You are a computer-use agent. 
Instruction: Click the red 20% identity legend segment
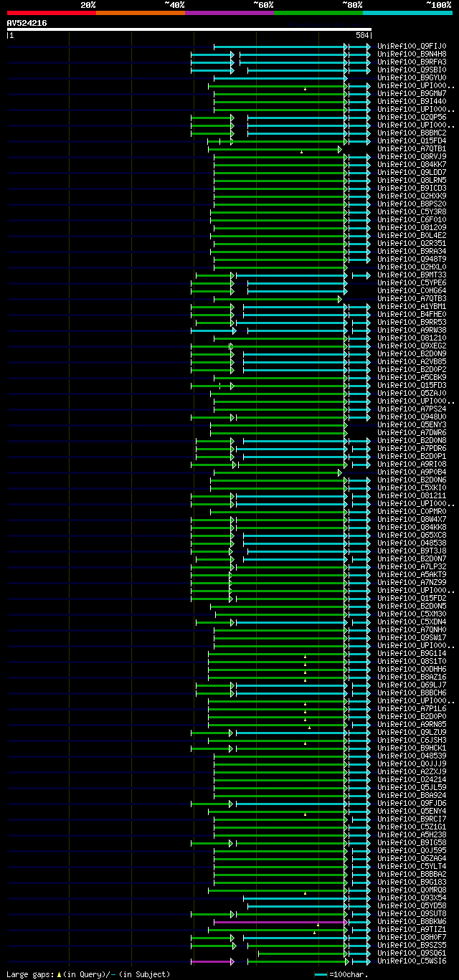pos(52,13)
